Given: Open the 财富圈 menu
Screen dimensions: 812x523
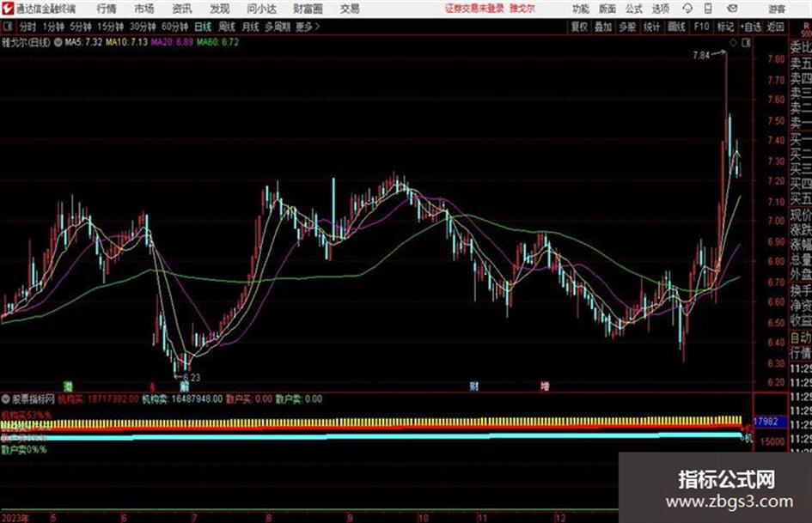Looking at the screenshot, I should click(x=308, y=9).
